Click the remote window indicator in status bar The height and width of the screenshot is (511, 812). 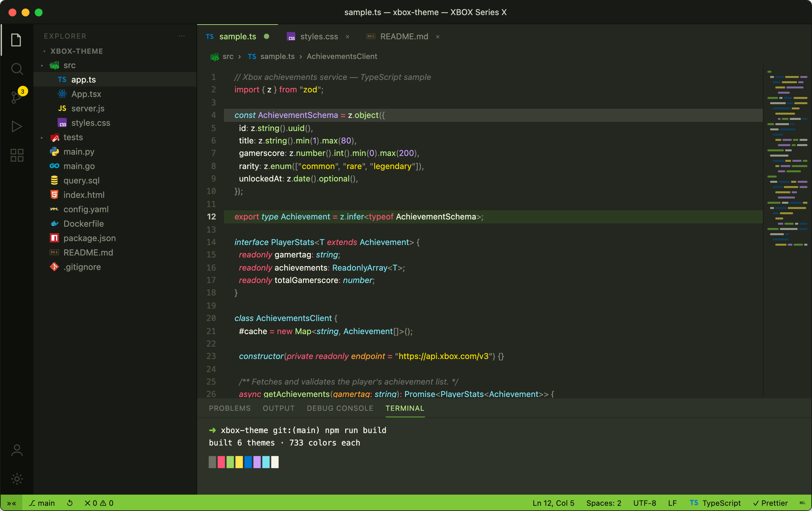click(11, 503)
